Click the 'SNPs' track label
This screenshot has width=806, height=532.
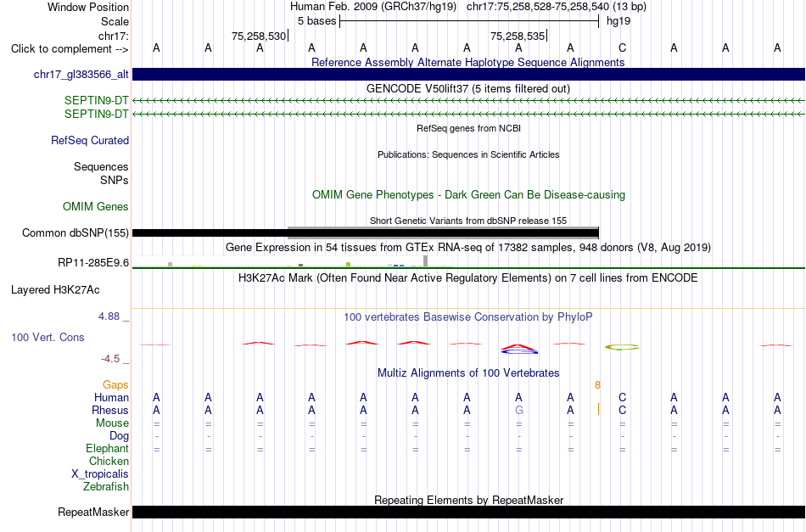point(115,180)
